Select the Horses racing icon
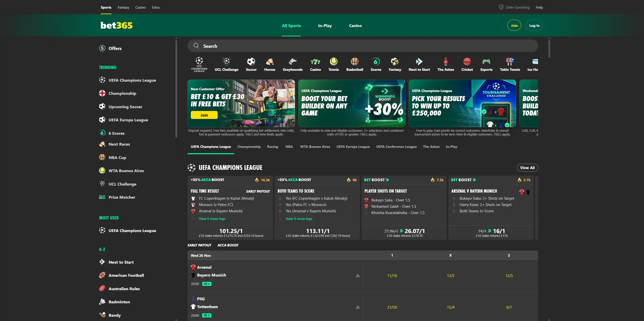The image size is (644, 321). tap(269, 64)
